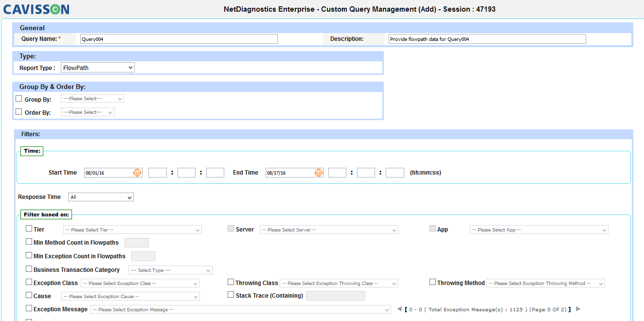Image resolution: width=644 pixels, height=321 pixels.
Task: Enable the Group By checkbox
Action: coord(19,99)
